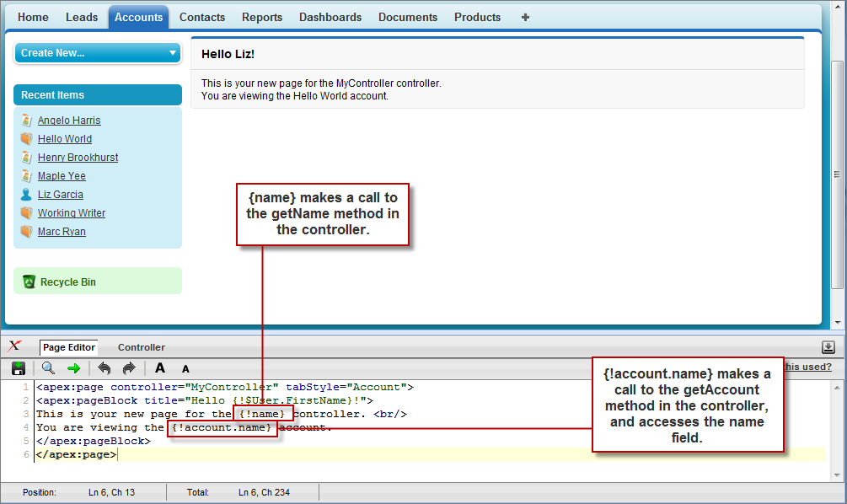Open the Hello World recent item

click(65, 138)
